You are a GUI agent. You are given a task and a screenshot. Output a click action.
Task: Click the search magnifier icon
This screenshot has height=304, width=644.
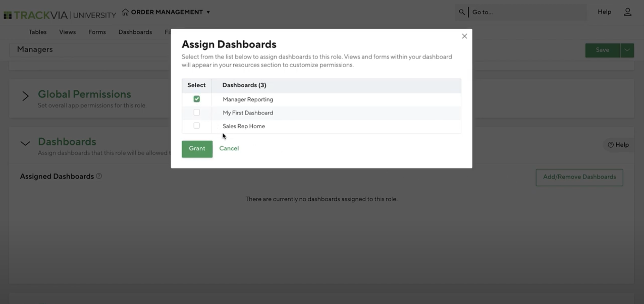(462, 12)
